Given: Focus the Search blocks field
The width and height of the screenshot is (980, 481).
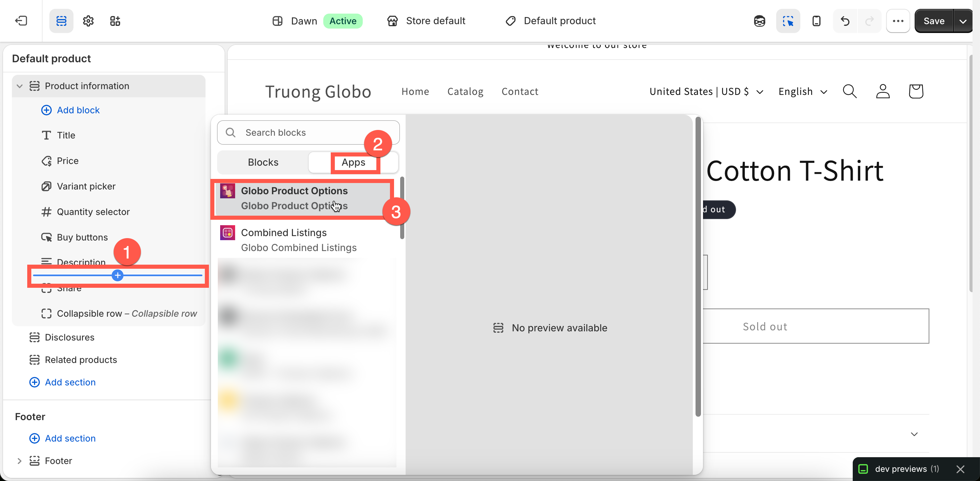Looking at the screenshot, I should pos(308,132).
